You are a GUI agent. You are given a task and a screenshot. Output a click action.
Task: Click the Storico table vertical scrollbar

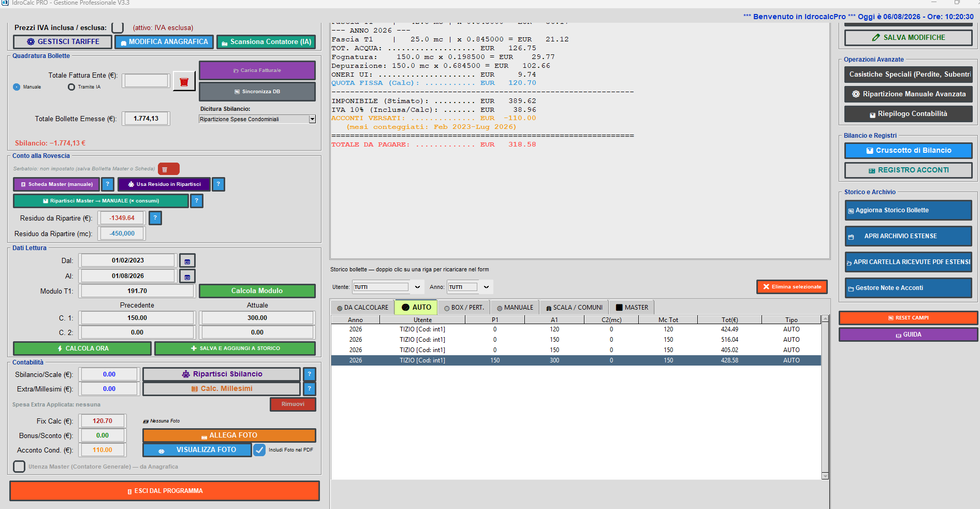pos(825,397)
